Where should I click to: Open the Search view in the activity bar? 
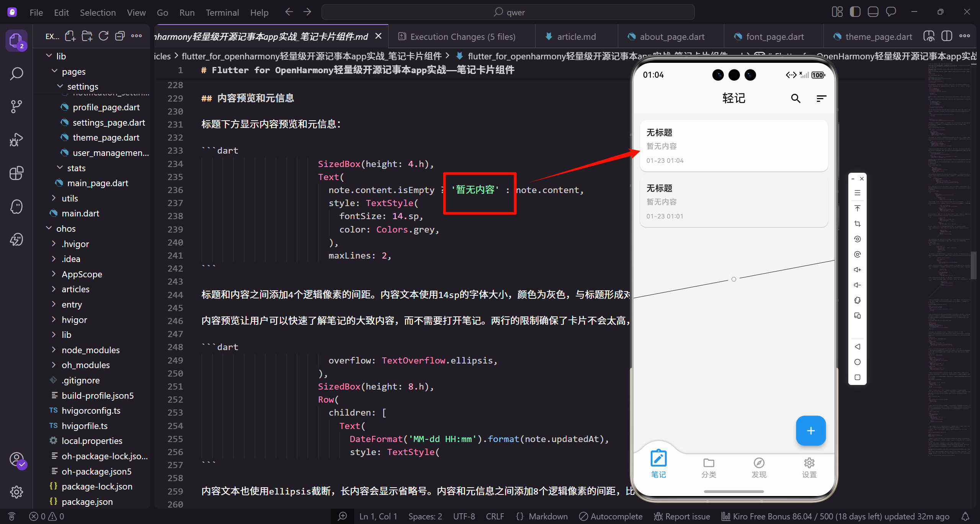tap(16, 74)
